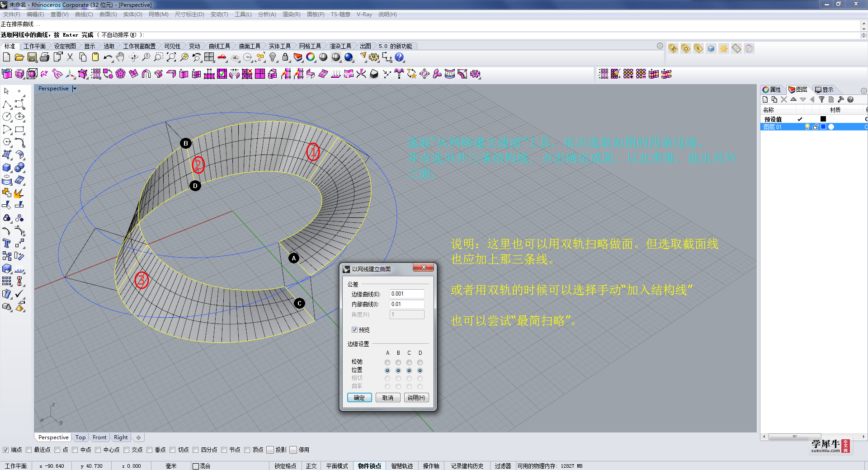
Task: Switch to the 属性 panel tab
Action: click(773, 89)
